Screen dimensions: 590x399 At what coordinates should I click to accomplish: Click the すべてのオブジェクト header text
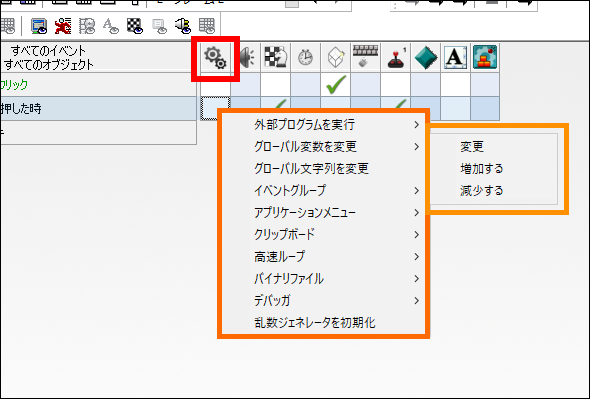(x=49, y=65)
